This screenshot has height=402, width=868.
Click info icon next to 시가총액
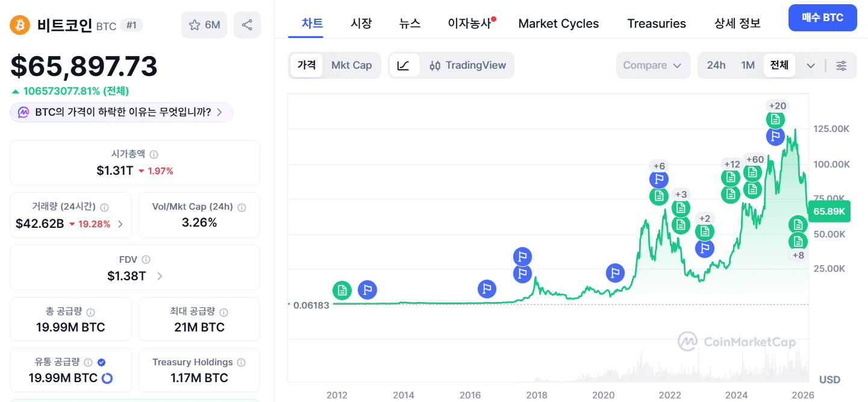click(154, 154)
